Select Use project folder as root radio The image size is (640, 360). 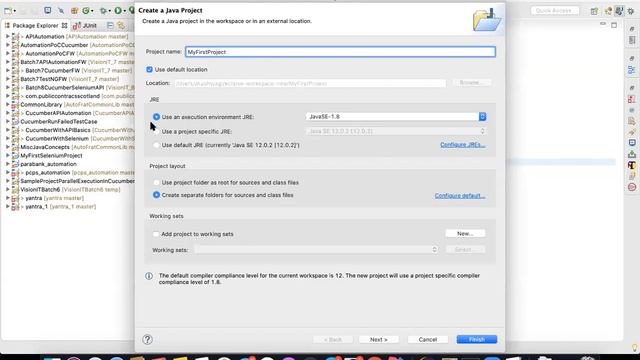156,182
